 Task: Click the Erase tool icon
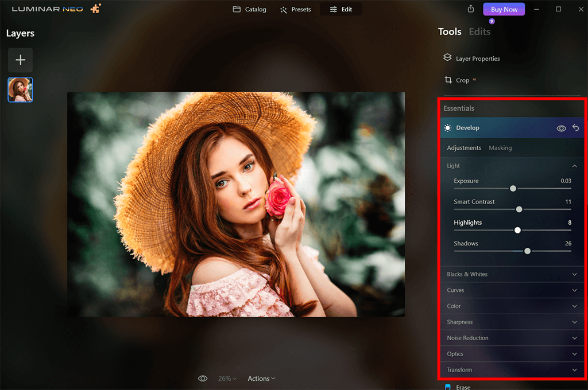[x=448, y=387]
